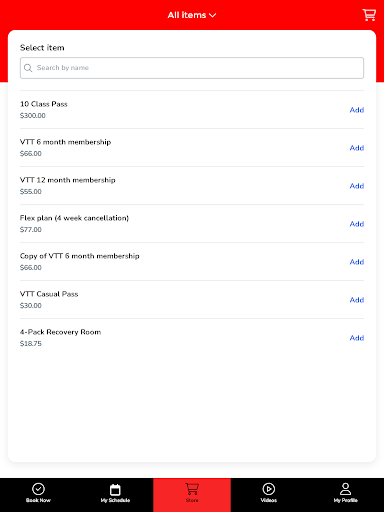The height and width of the screenshot is (512, 384).
Task: Add the Flex plan (4 week cancellation)
Action: [x=357, y=224]
